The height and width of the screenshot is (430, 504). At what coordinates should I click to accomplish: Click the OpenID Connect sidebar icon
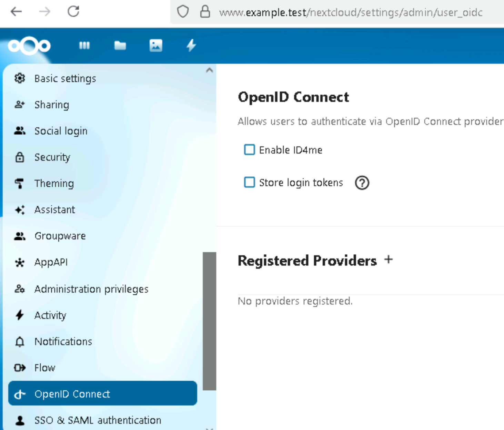pyautogui.click(x=20, y=394)
